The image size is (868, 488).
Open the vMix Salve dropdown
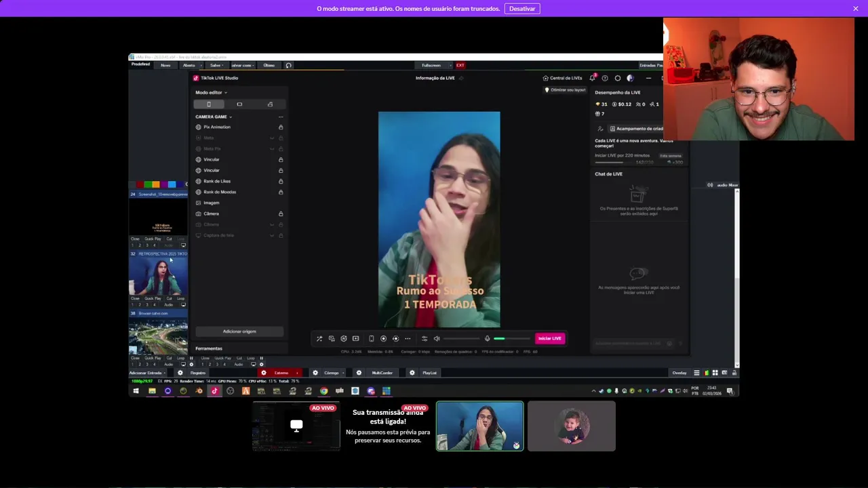click(216, 65)
